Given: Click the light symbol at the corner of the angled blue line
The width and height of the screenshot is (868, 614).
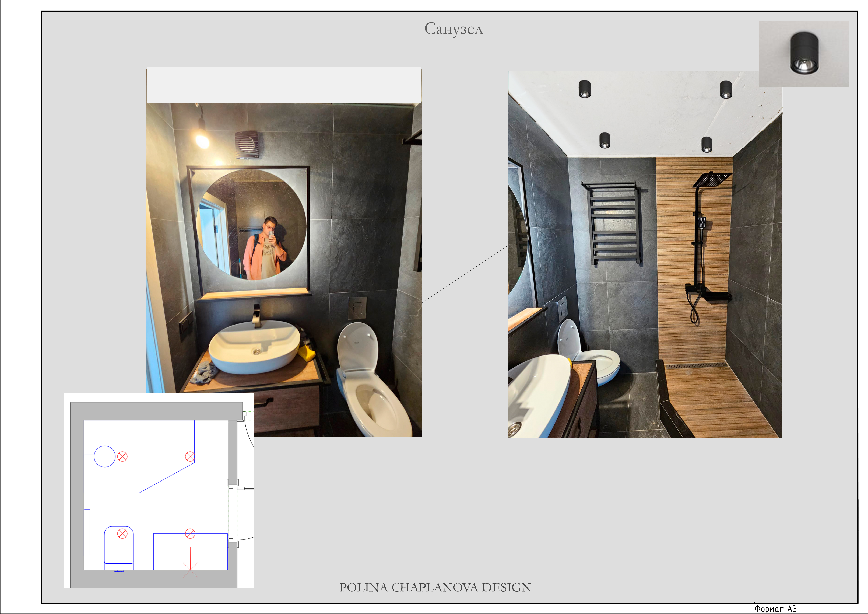Looking at the screenshot, I should click(x=190, y=457).
